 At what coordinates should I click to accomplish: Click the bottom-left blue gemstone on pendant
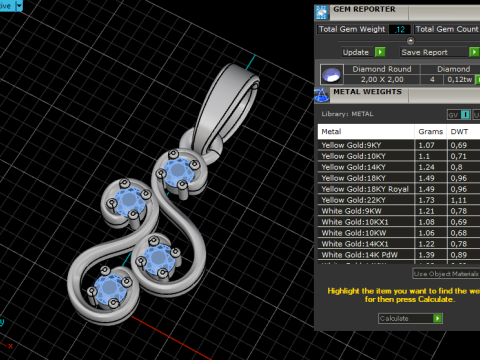[x=110, y=289]
